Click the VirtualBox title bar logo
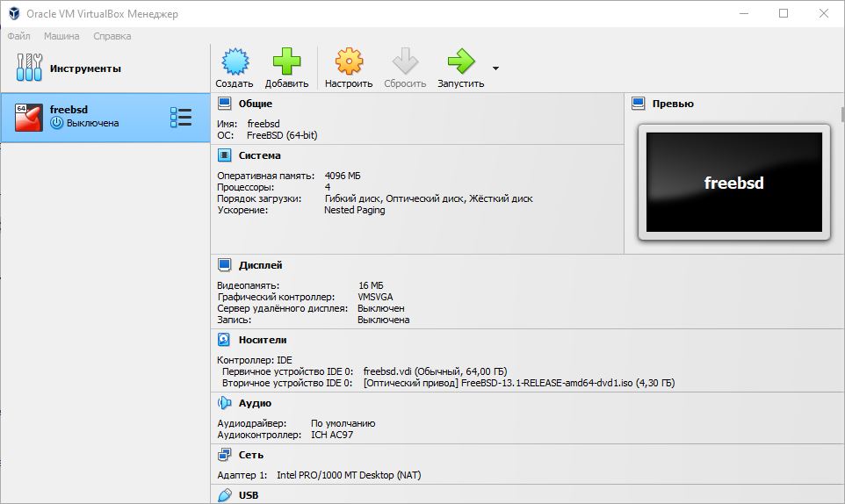The width and height of the screenshot is (845, 504). pos(14,13)
